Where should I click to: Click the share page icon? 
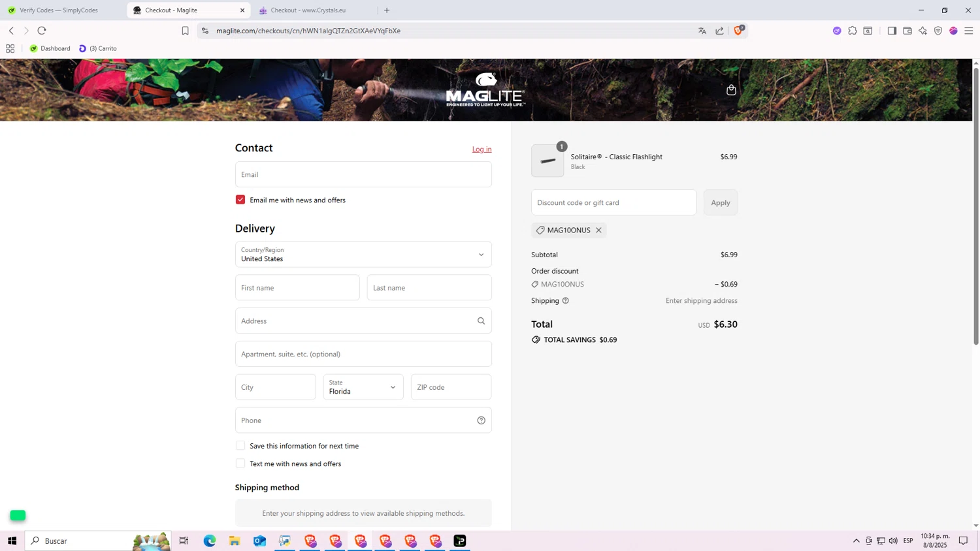pyautogui.click(x=719, y=31)
